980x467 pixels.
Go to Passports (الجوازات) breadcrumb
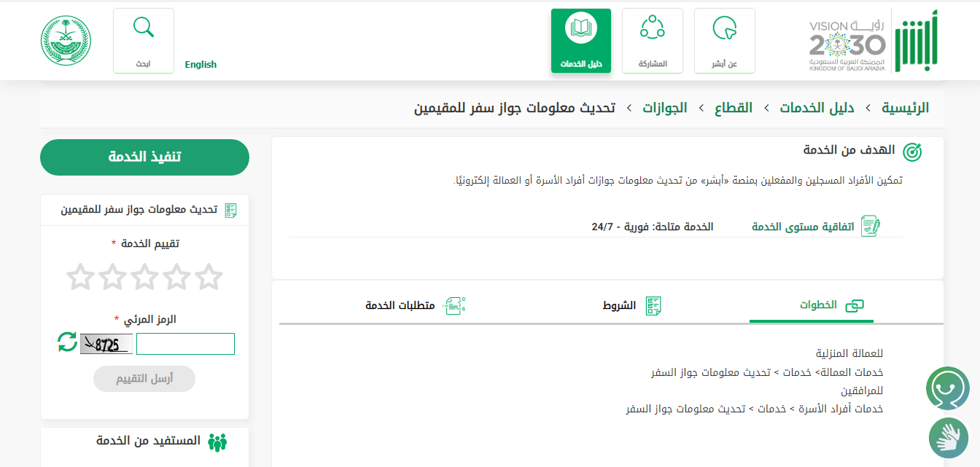point(664,109)
